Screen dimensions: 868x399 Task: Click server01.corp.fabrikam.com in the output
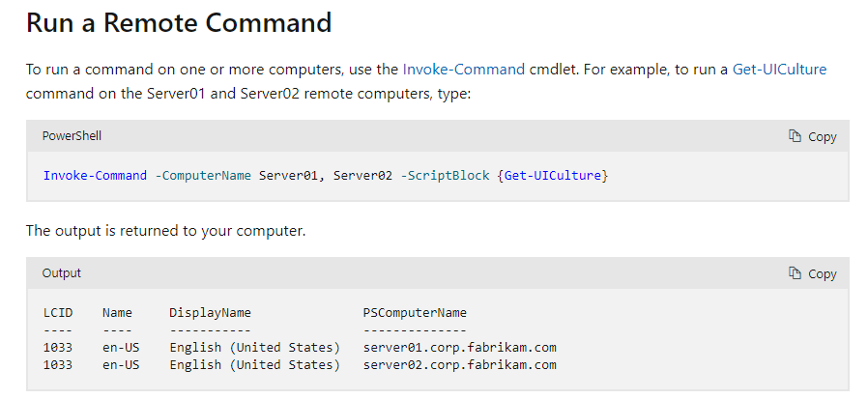click(x=460, y=348)
